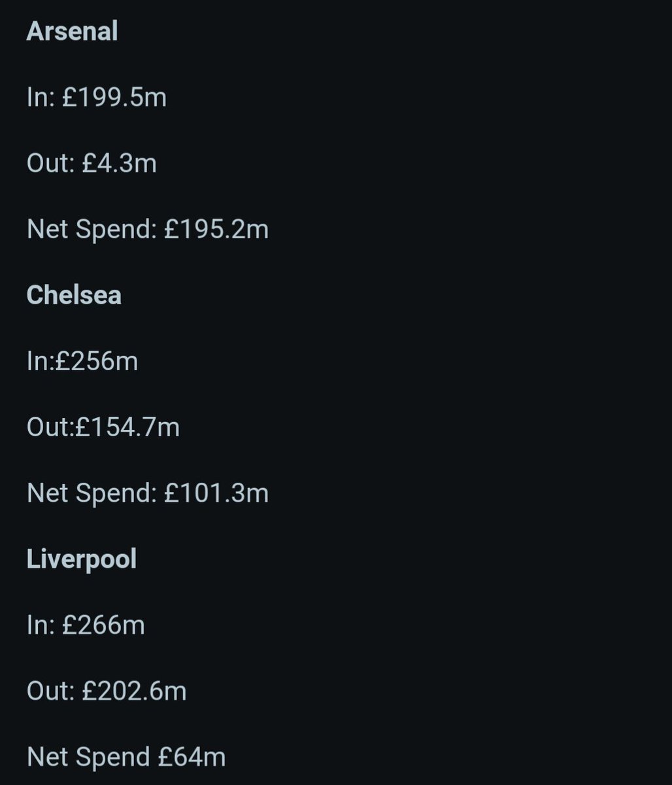The width and height of the screenshot is (672, 785).
Task: Click Liverpool Net Spend £64m text
Action: (126, 757)
